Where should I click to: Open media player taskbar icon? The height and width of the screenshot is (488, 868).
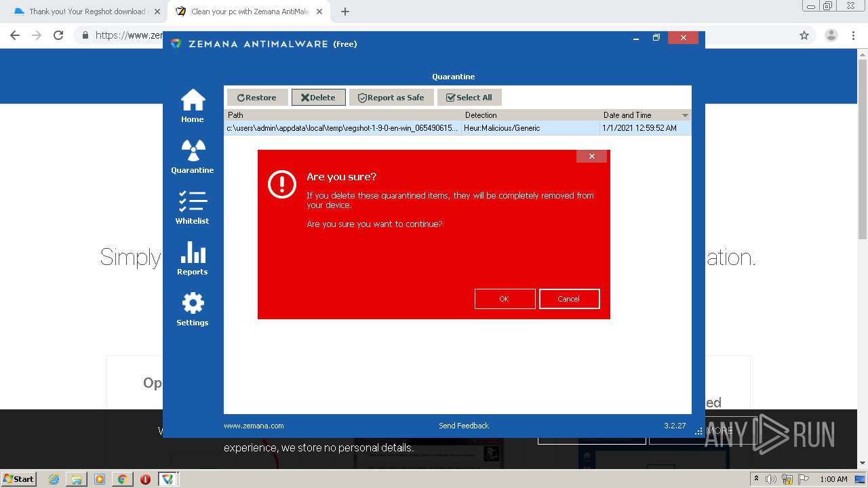click(100, 479)
